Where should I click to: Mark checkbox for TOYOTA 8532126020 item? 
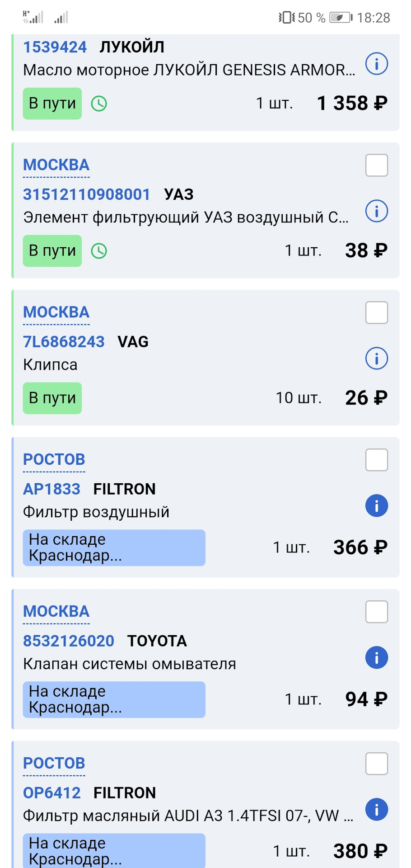tap(376, 612)
